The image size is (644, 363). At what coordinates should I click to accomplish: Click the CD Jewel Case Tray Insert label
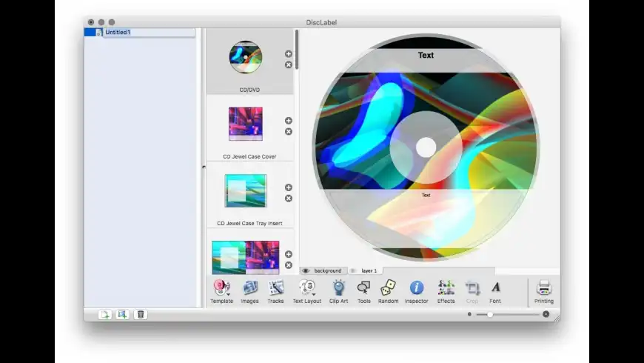[x=249, y=223]
